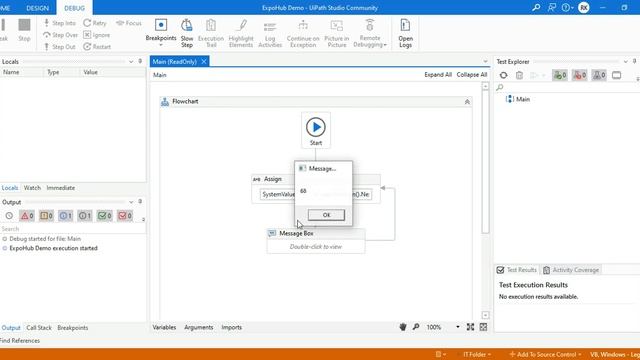Select the Main (ReadOnly) document tab

coord(175,62)
